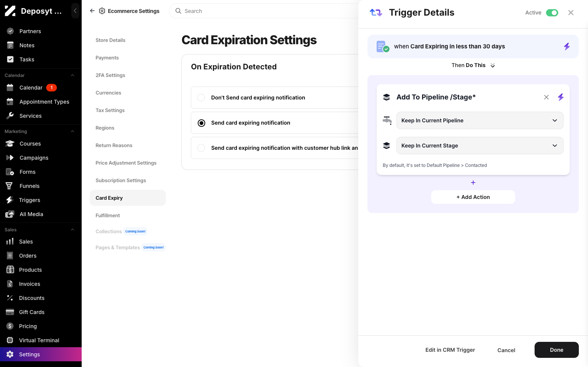Screen dimensions: 588x367
Task: Select Send card expiring notification radio
Action: coord(201,123)
